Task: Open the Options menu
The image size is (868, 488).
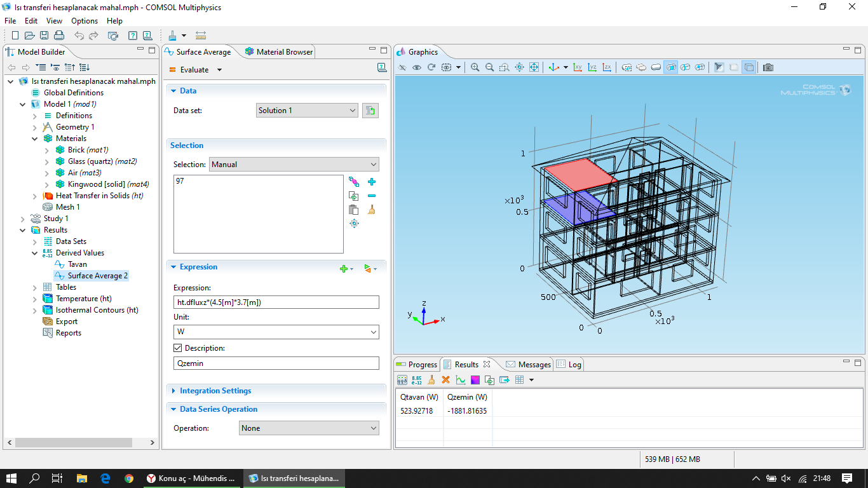Action: point(85,21)
